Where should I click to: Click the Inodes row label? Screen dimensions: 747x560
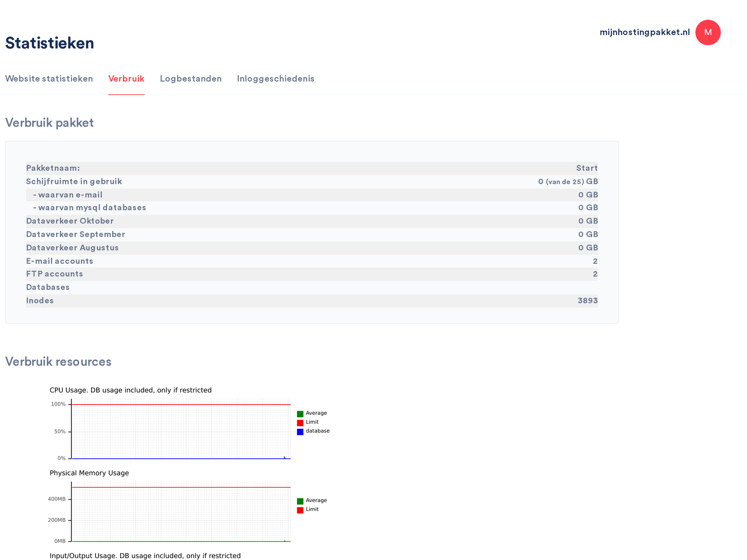(x=40, y=301)
